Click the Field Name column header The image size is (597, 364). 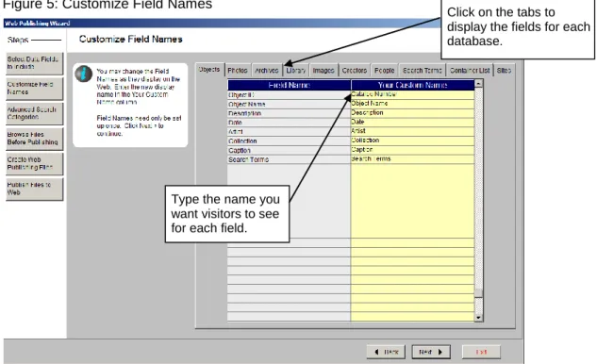pos(289,85)
